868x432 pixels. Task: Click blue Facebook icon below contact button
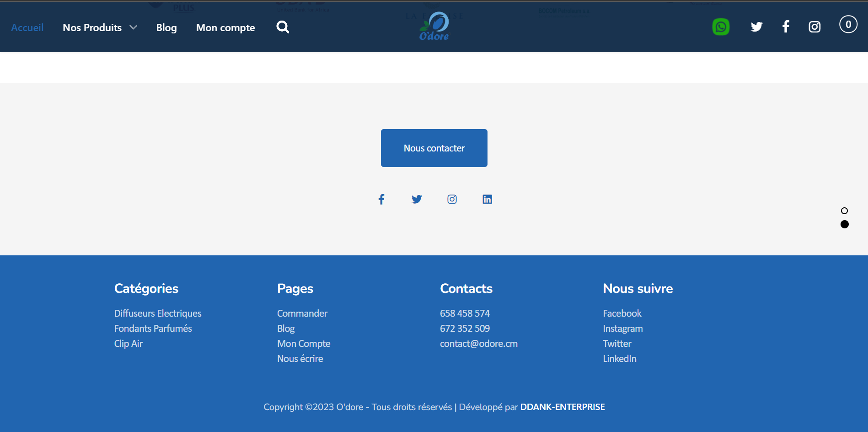[381, 199]
